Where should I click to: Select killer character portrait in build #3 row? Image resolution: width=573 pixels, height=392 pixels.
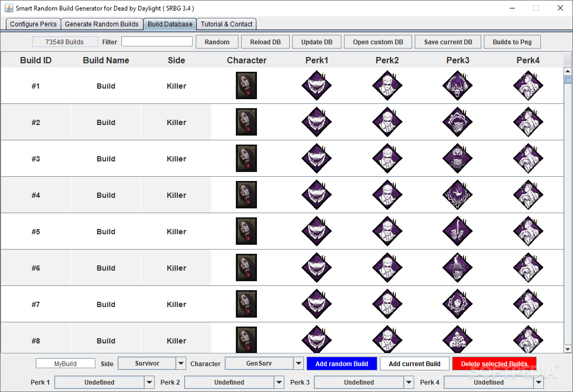click(x=246, y=158)
